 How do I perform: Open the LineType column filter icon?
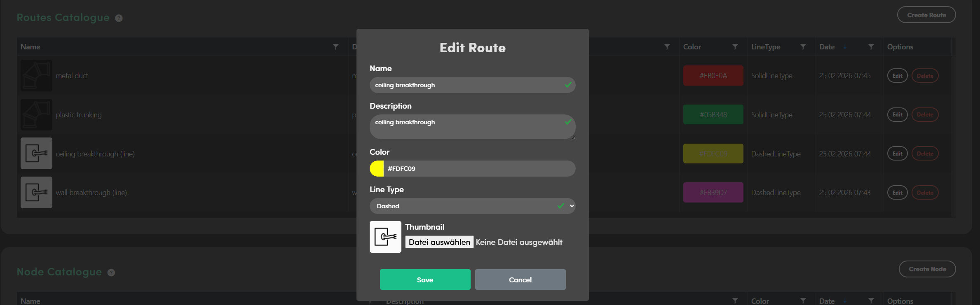pos(803,47)
